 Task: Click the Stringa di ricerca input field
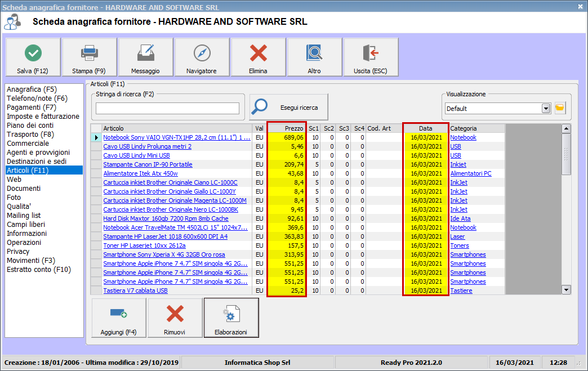tap(167, 108)
